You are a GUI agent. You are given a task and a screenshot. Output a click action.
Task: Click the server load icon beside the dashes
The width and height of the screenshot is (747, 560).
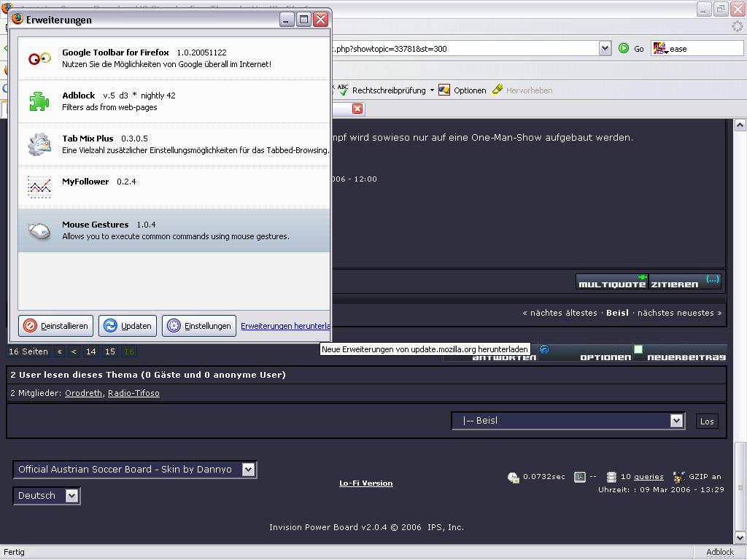tap(580, 477)
